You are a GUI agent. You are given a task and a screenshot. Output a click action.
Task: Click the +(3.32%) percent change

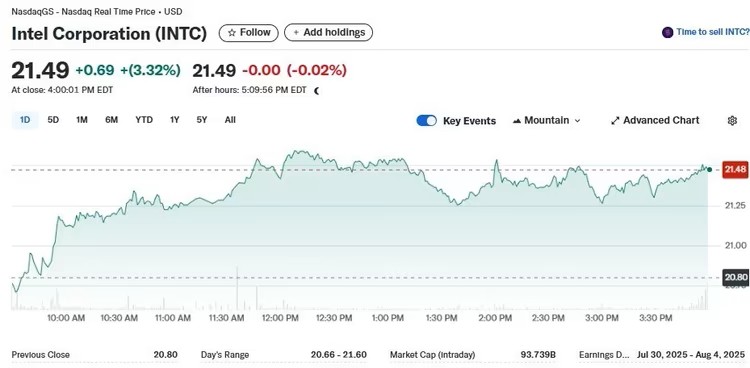click(x=150, y=70)
